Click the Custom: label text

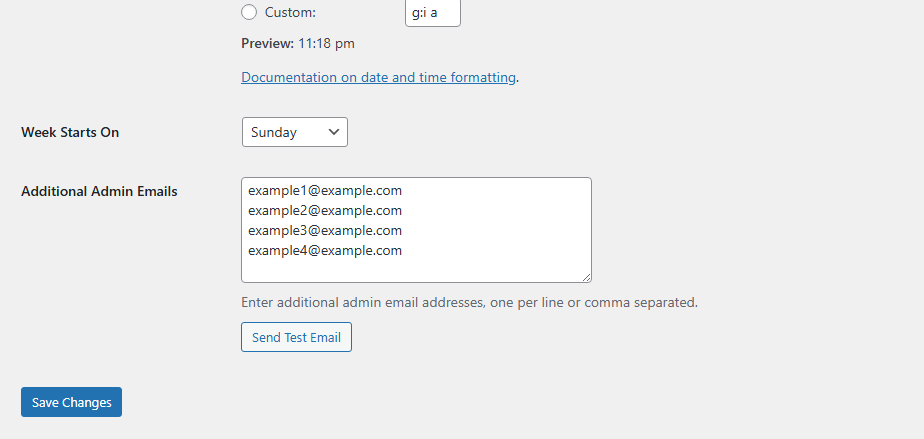(291, 13)
